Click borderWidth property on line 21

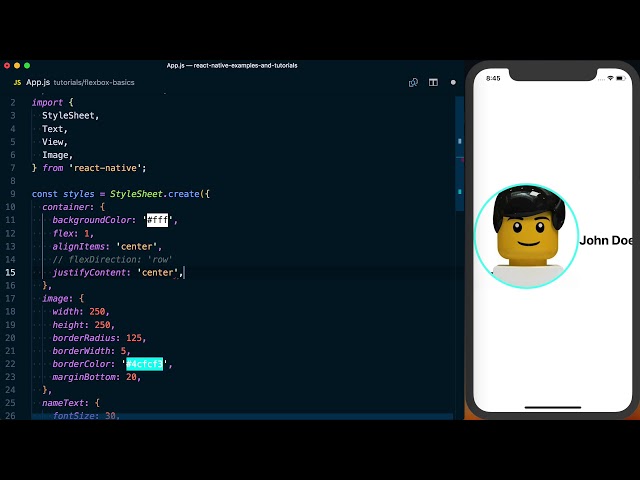(x=81, y=351)
